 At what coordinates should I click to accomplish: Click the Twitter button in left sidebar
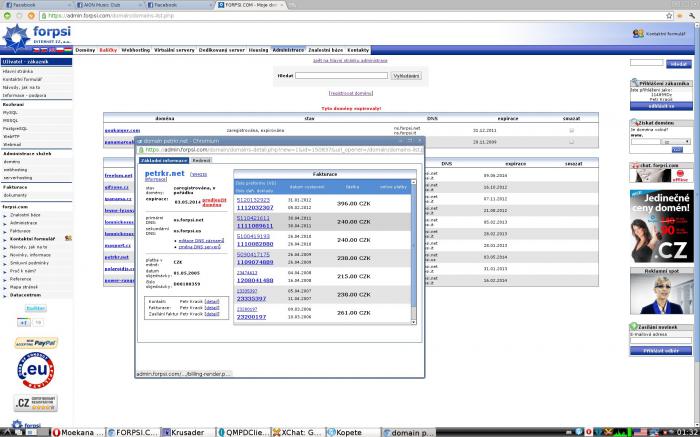click(36, 308)
